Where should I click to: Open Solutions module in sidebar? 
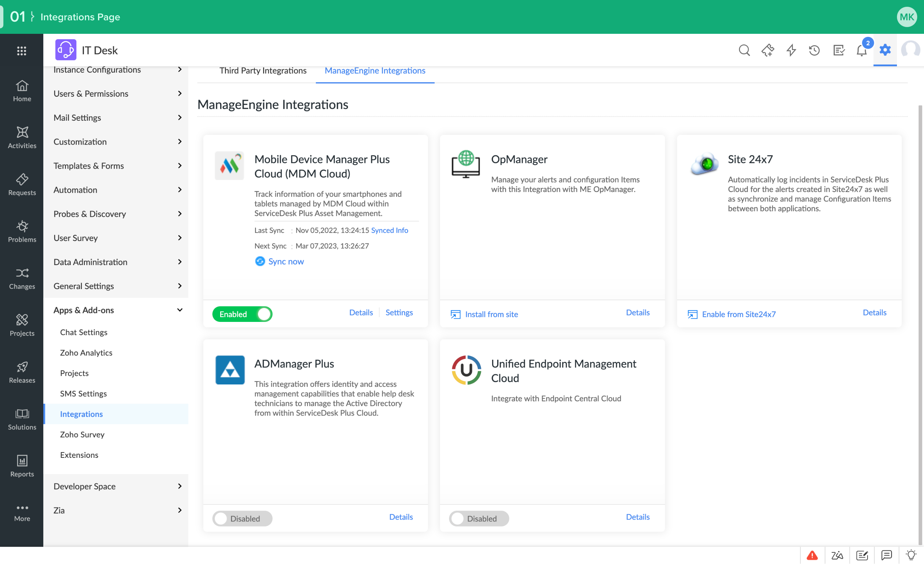click(22, 419)
